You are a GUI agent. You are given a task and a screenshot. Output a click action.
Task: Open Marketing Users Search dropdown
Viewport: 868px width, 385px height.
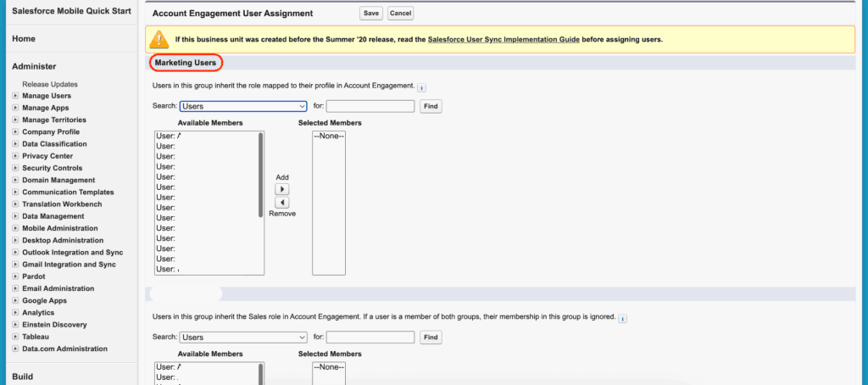pos(243,106)
